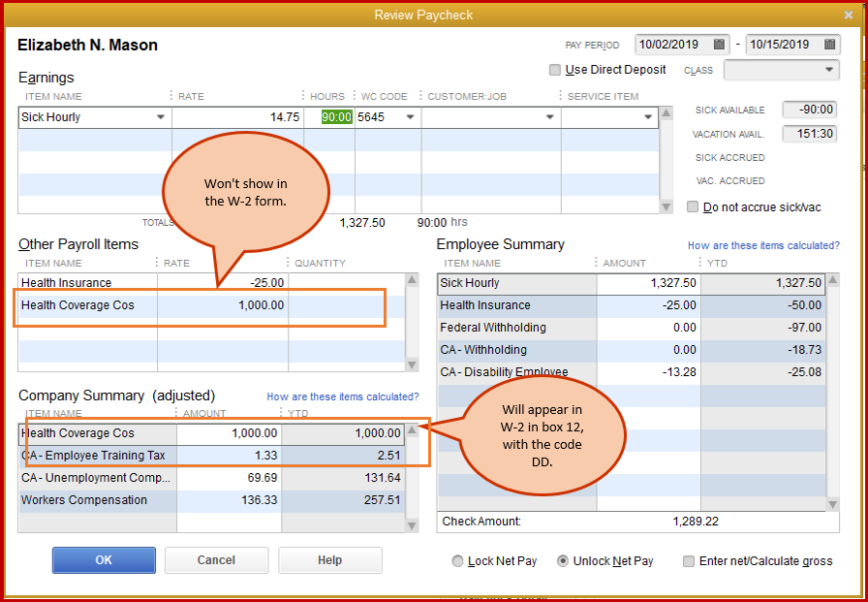Select CA - Disability Employee row

tap(631, 371)
